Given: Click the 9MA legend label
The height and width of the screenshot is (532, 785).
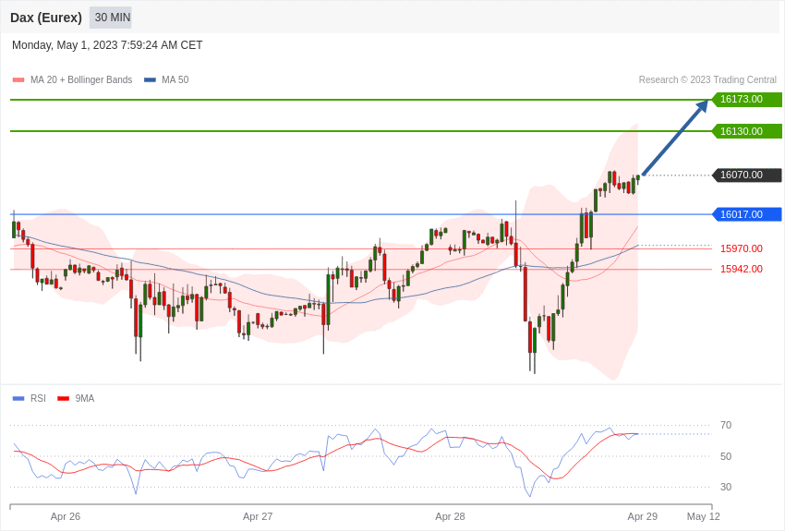Looking at the screenshot, I should 85,398.
